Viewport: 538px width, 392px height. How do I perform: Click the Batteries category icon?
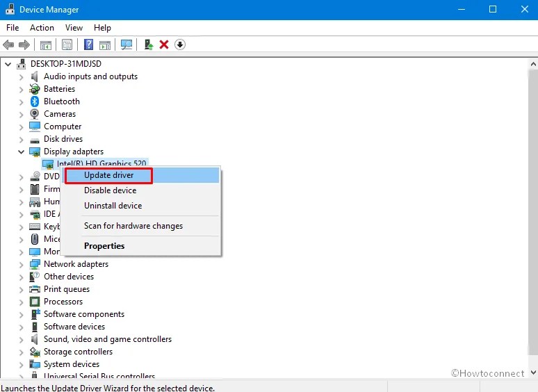click(34, 89)
